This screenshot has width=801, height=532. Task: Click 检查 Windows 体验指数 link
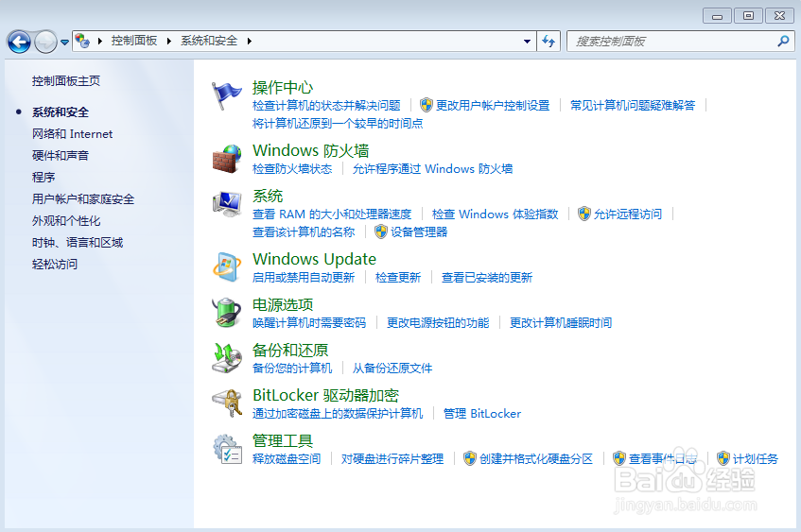(495, 214)
